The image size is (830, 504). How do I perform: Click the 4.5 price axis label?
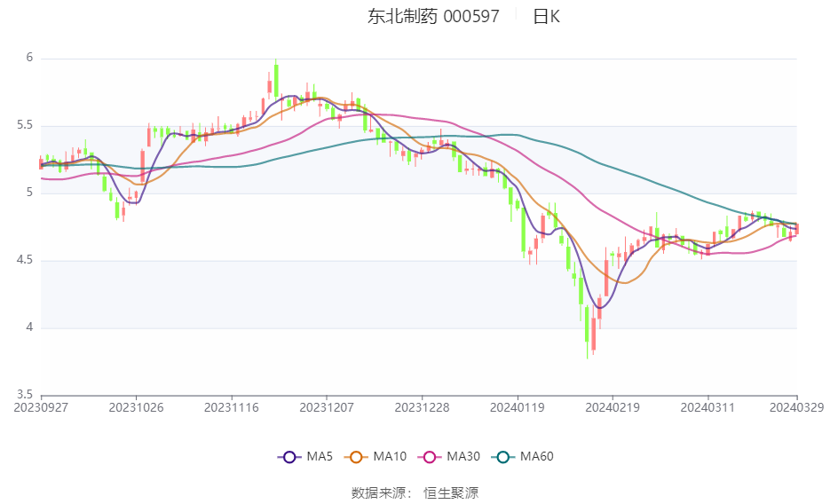pyautogui.click(x=25, y=260)
